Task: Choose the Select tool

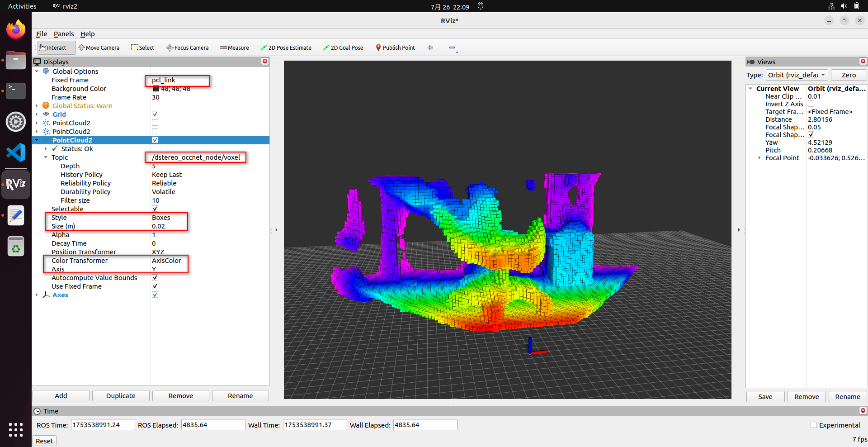Action: (x=142, y=48)
